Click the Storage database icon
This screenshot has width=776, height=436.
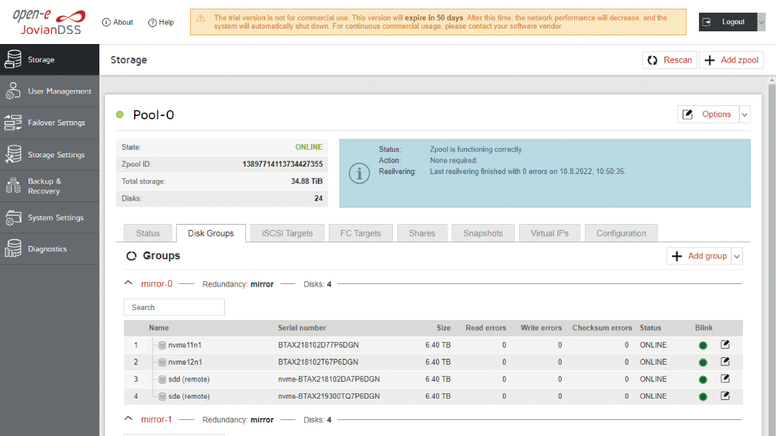(x=13, y=59)
